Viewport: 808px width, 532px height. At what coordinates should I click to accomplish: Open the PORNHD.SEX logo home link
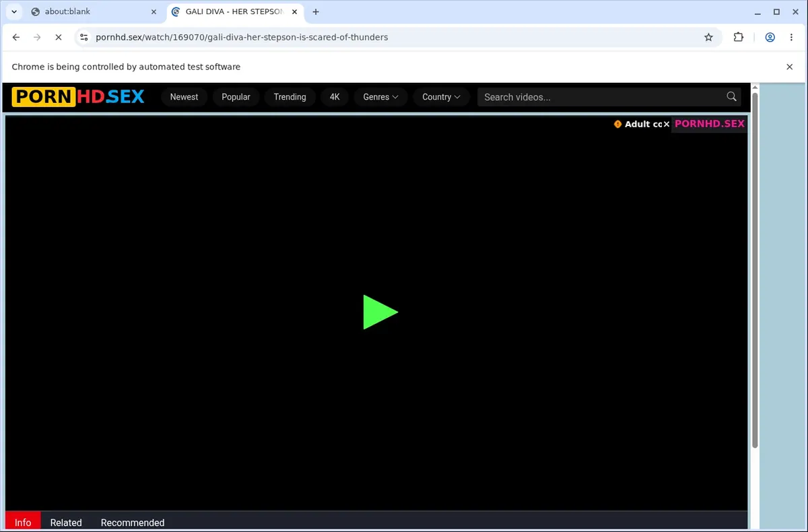[x=78, y=97]
